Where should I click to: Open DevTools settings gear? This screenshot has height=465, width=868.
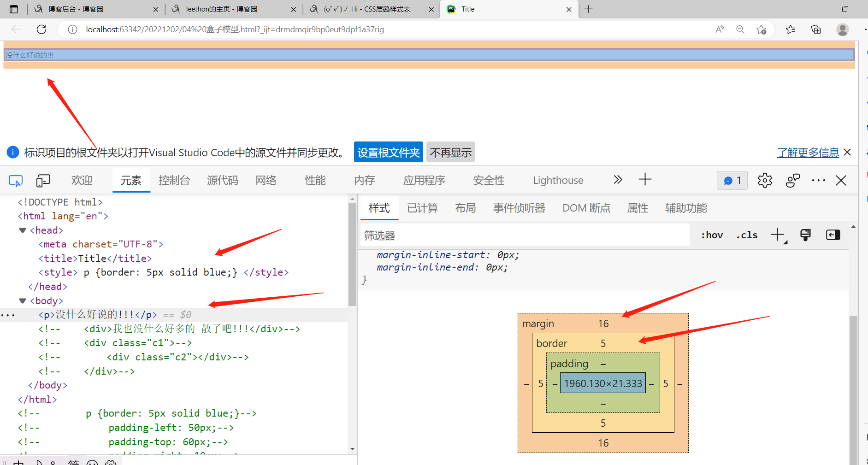point(765,180)
